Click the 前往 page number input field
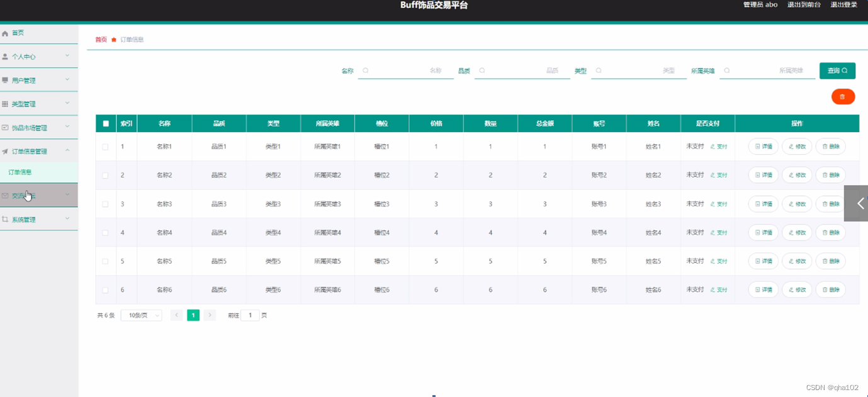Image resolution: width=868 pixels, height=397 pixels. coord(250,315)
